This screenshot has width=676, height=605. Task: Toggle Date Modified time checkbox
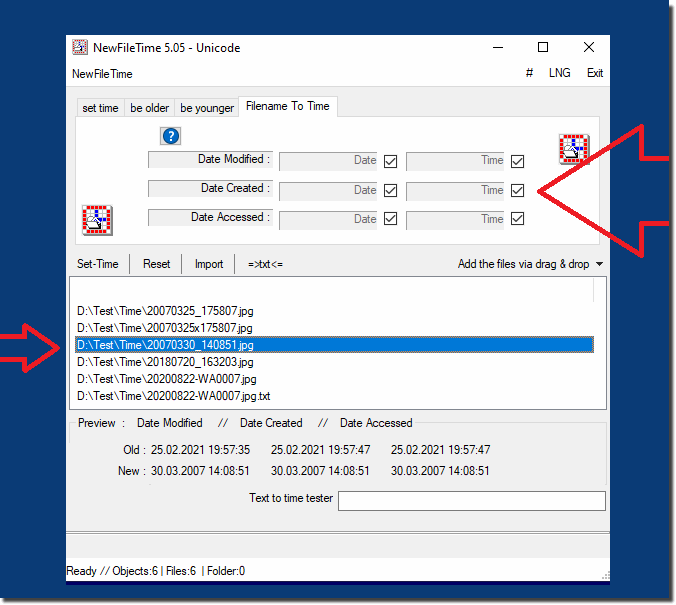(x=517, y=161)
